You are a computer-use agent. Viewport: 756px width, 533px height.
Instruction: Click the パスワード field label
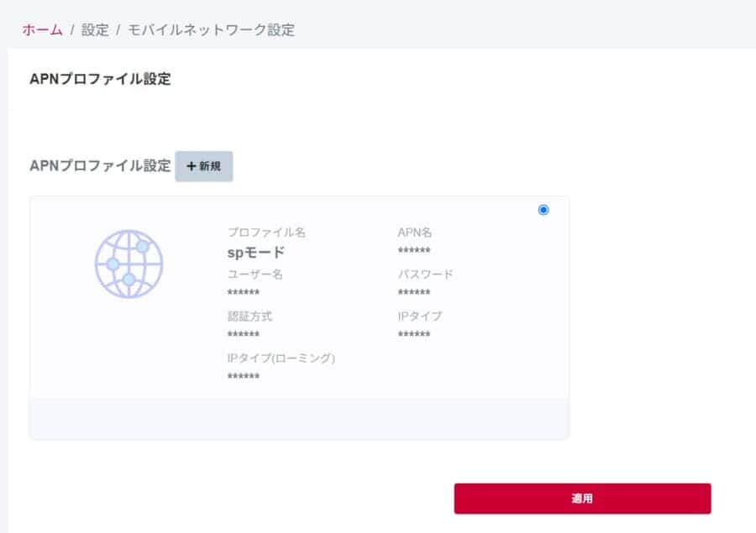425,274
